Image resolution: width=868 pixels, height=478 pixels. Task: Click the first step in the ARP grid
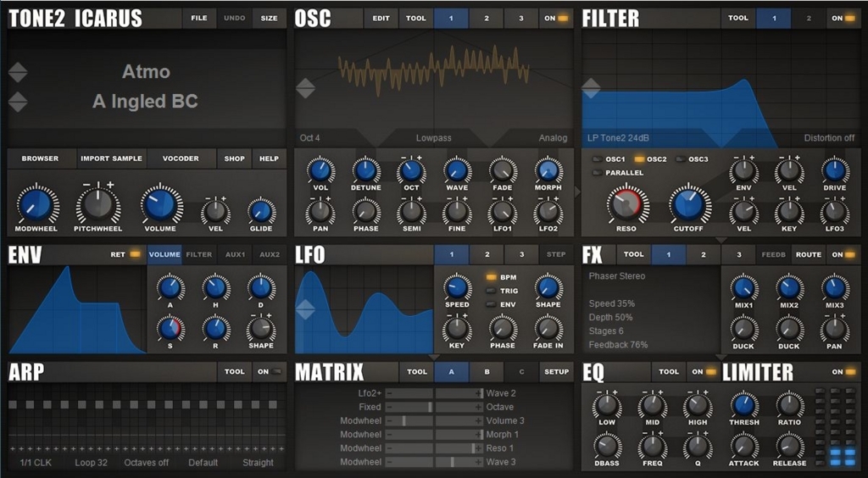13,405
